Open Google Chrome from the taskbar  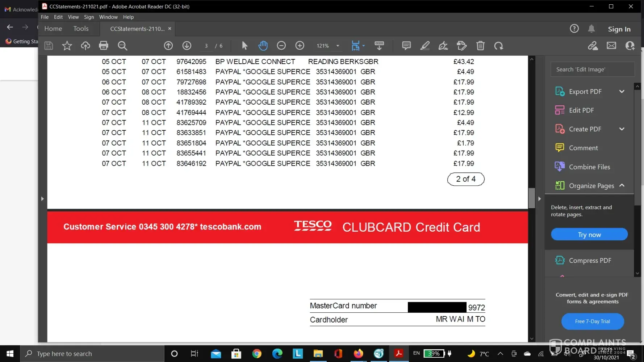pyautogui.click(x=257, y=354)
